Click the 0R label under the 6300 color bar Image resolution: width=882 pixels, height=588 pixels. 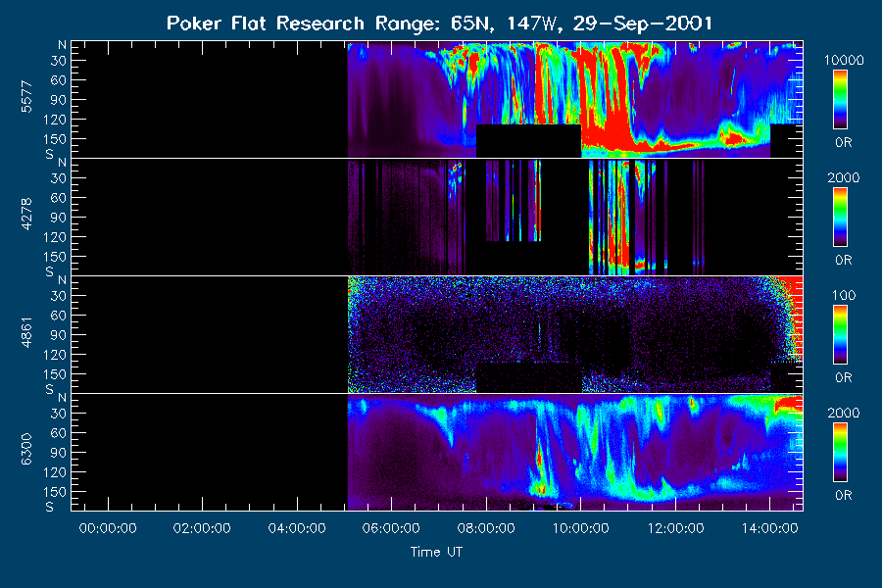point(843,496)
